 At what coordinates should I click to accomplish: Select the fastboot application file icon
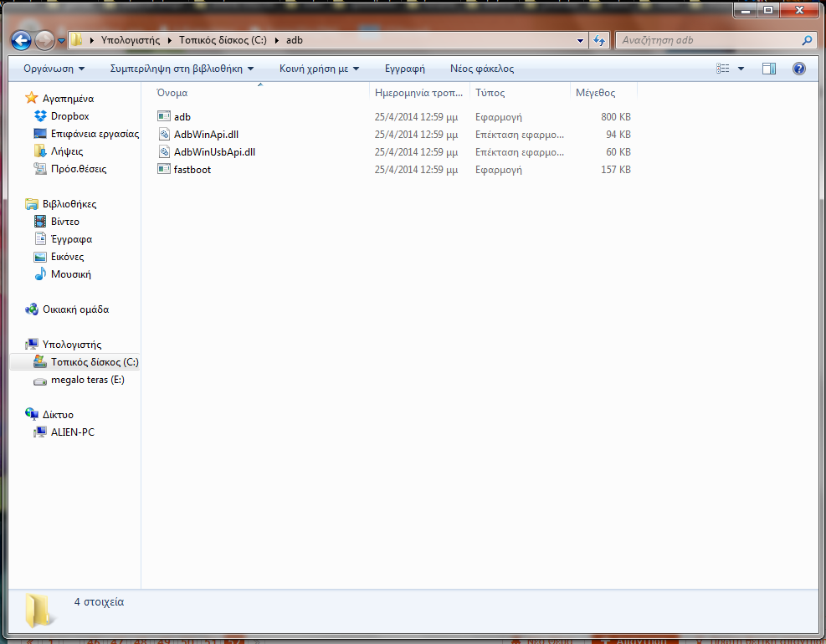(x=164, y=169)
